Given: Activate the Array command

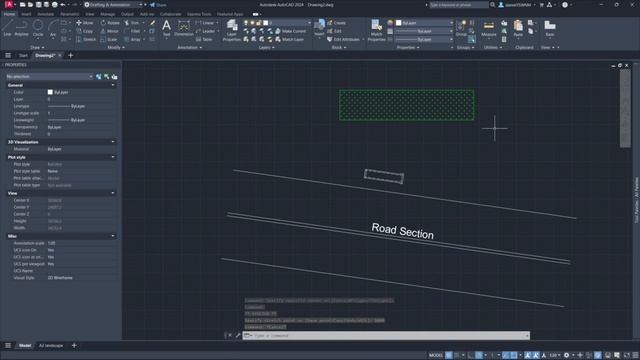Looking at the screenshot, I should click(x=133, y=39).
